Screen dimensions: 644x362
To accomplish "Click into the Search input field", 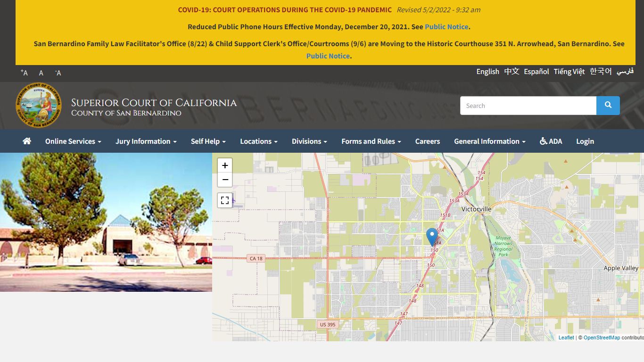I will [528, 106].
